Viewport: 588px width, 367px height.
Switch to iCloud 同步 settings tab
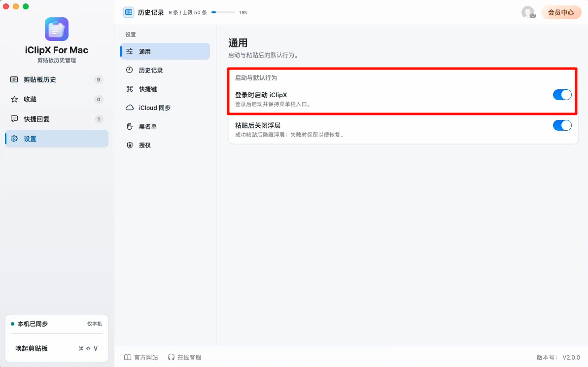coord(165,108)
